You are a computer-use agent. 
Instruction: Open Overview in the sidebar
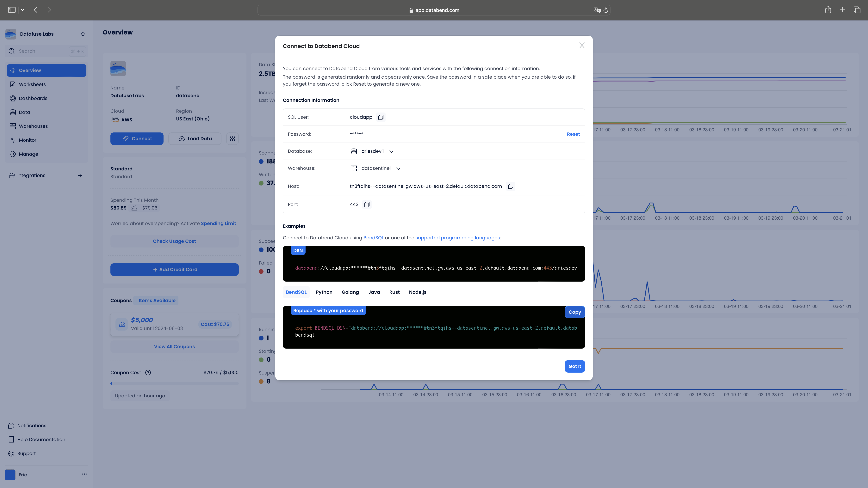[46, 70]
